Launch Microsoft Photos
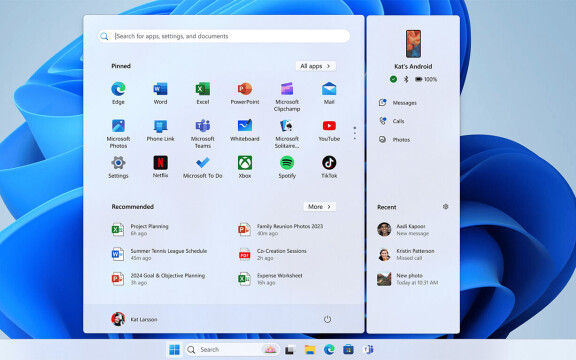The width and height of the screenshot is (576, 360). [x=118, y=133]
